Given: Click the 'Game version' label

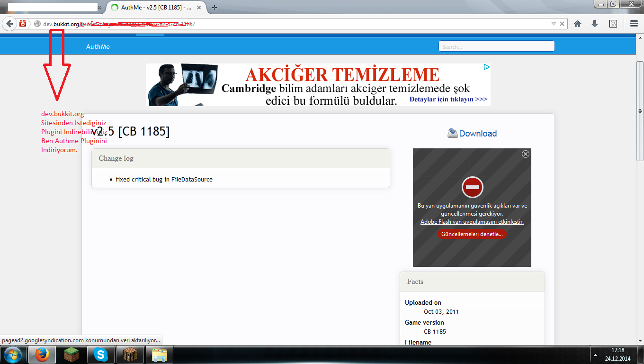Looking at the screenshot, I should click(x=424, y=322).
